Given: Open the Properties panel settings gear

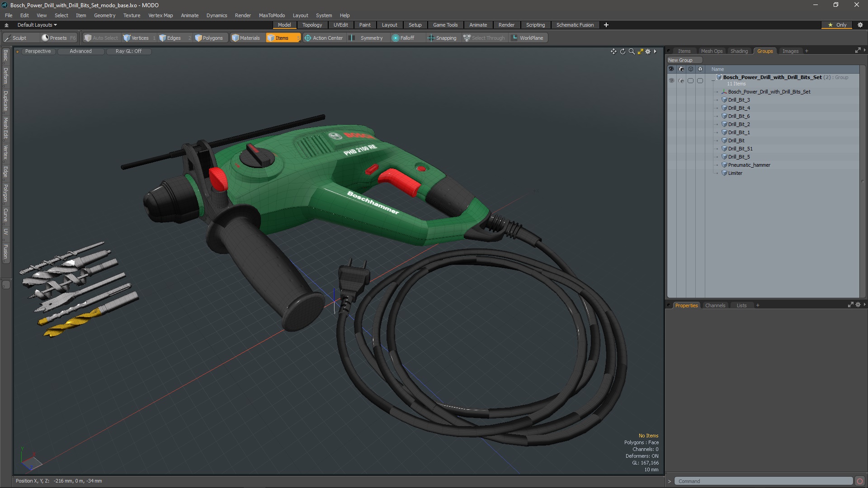Looking at the screenshot, I should tap(858, 305).
